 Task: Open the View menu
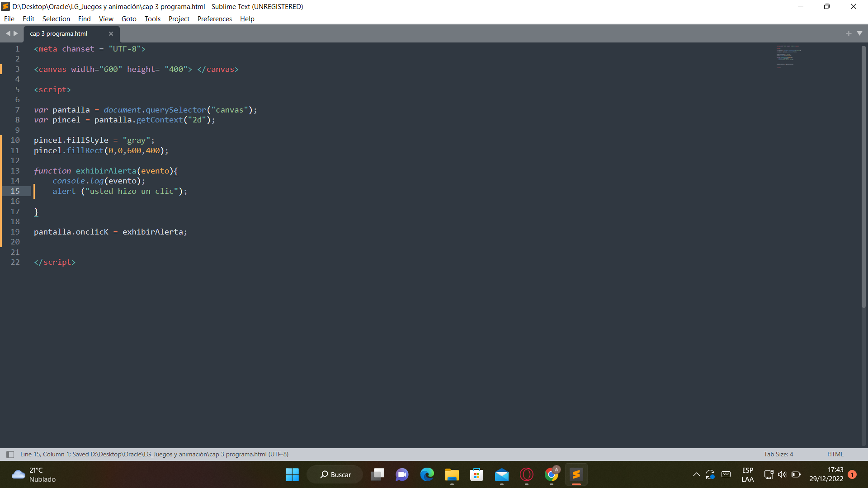tap(106, 19)
